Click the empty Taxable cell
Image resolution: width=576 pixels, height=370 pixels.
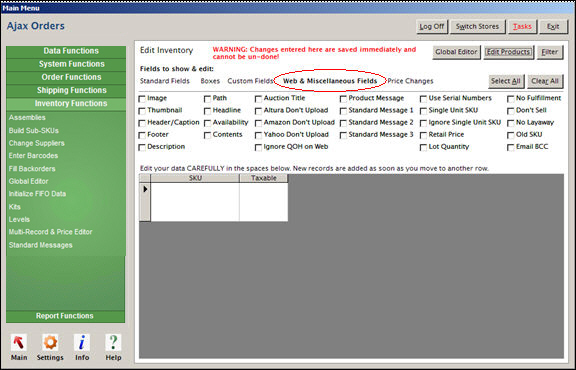tap(263, 202)
